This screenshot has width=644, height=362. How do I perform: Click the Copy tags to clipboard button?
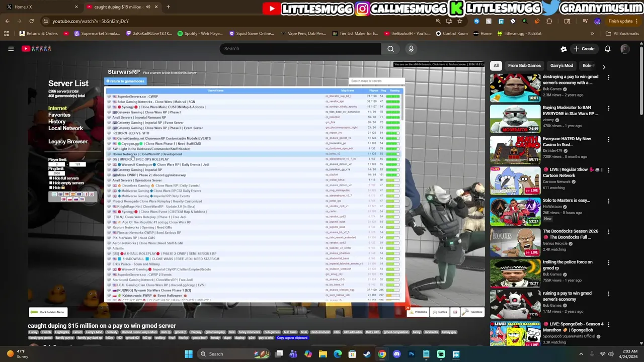click(x=292, y=338)
